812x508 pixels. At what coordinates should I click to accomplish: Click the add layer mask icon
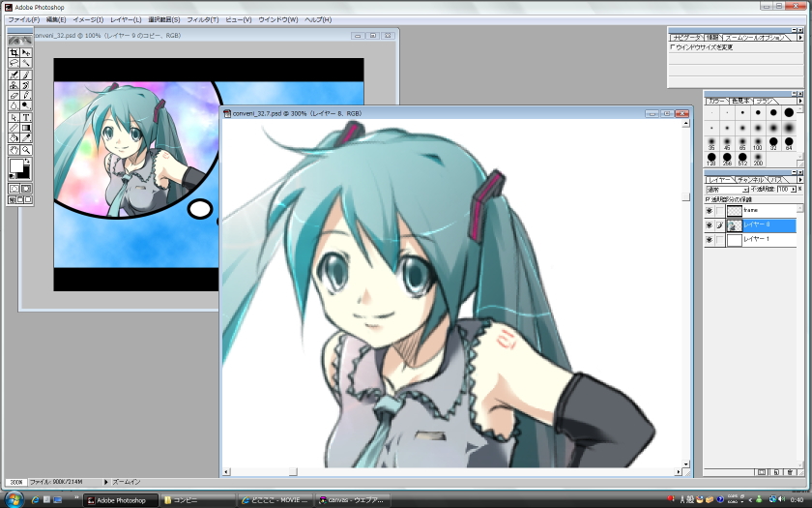[762, 472]
